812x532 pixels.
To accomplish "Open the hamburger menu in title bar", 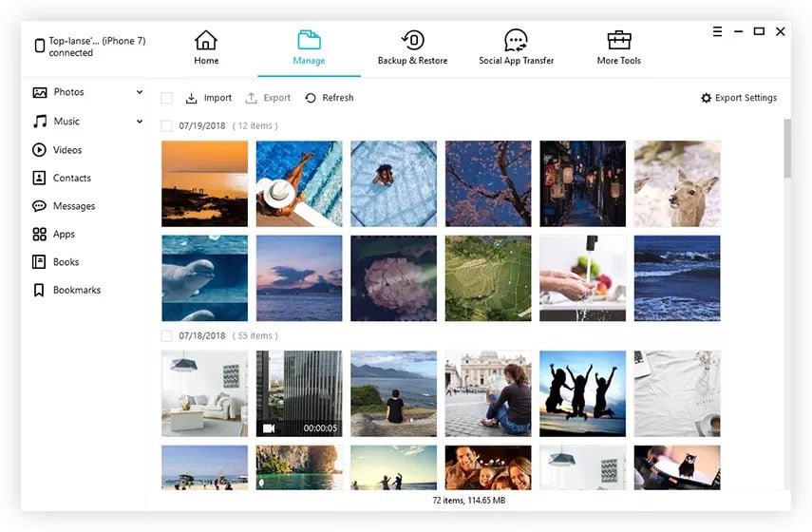I will 717,31.
